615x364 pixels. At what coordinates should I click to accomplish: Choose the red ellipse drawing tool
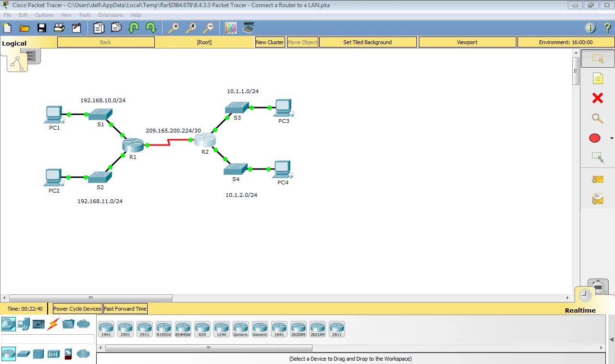tap(595, 138)
